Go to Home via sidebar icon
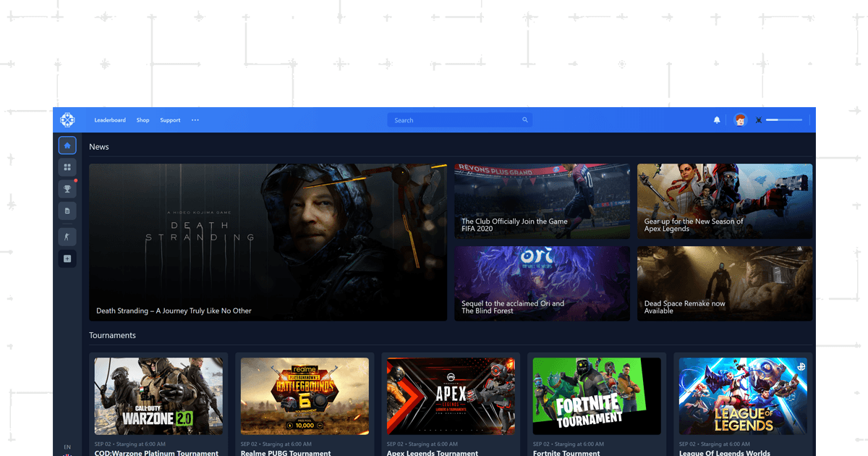 click(67, 145)
